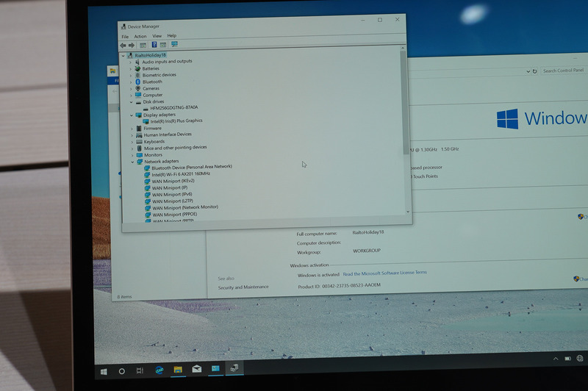588x391 pixels.
Task: Switch to Control Panel taskbar icon
Action: tap(215, 369)
